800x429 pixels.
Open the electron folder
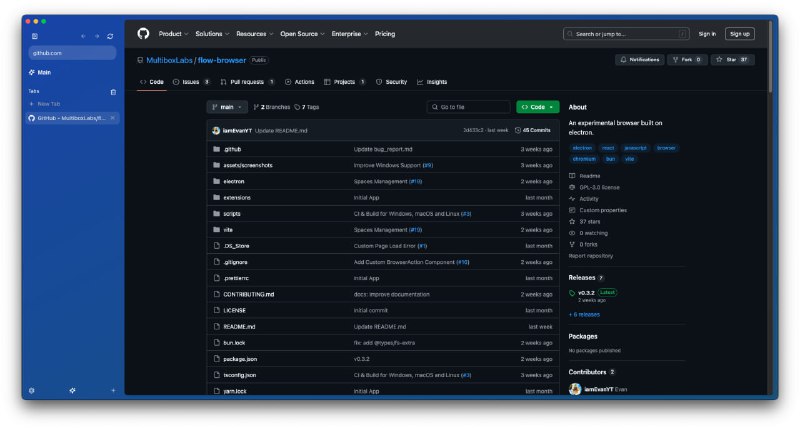pos(234,181)
